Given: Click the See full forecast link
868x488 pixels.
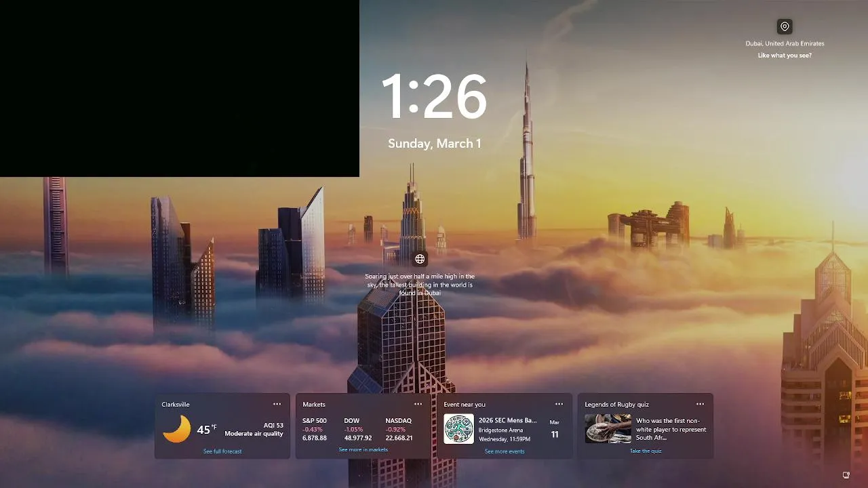Looking at the screenshot, I should point(222,451).
